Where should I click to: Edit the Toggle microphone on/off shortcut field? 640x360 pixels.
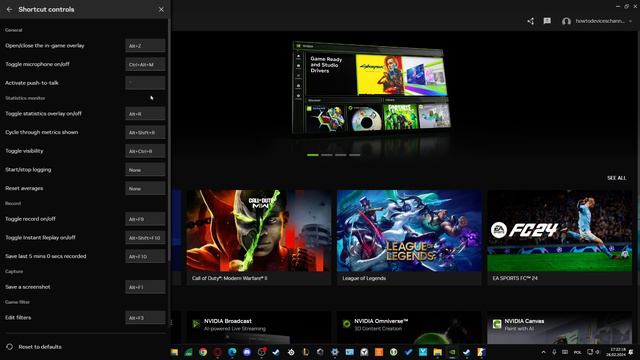click(x=145, y=64)
